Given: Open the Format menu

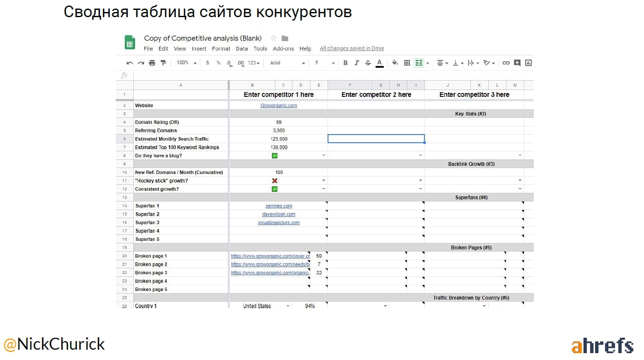Looking at the screenshot, I should pyautogui.click(x=221, y=49).
